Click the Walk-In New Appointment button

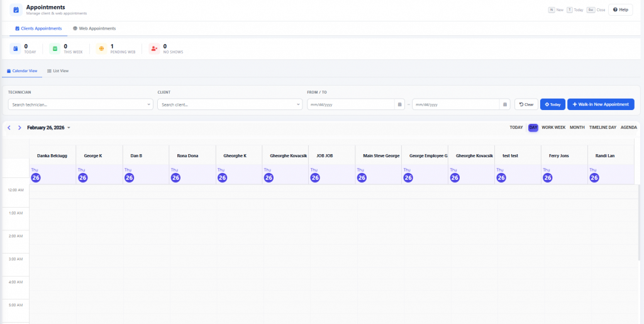click(600, 104)
